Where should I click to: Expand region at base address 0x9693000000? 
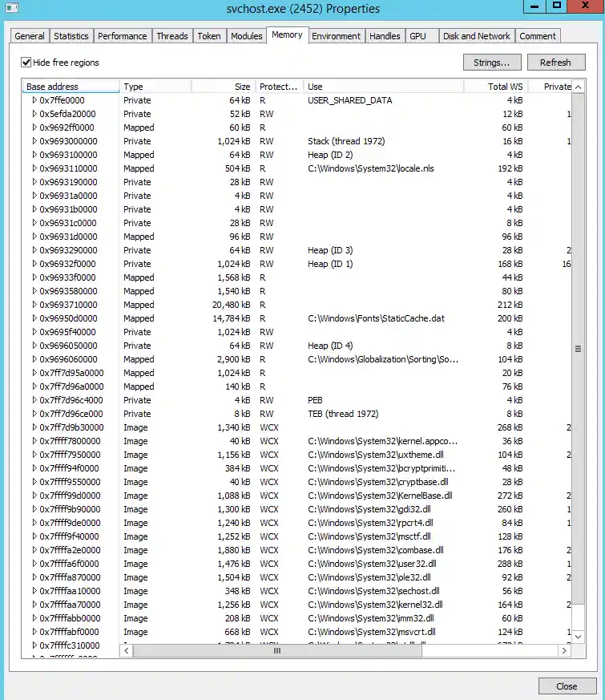[x=34, y=141]
